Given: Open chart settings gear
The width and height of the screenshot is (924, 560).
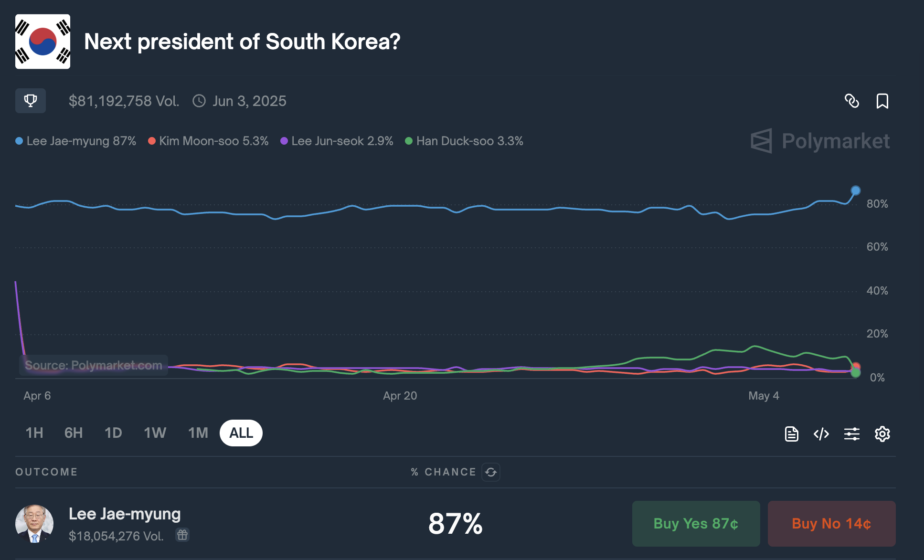Looking at the screenshot, I should (x=882, y=434).
